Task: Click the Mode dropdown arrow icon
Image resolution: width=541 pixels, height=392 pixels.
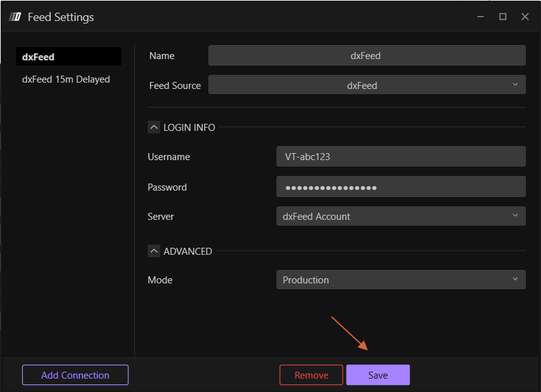Action: pos(516,280)
